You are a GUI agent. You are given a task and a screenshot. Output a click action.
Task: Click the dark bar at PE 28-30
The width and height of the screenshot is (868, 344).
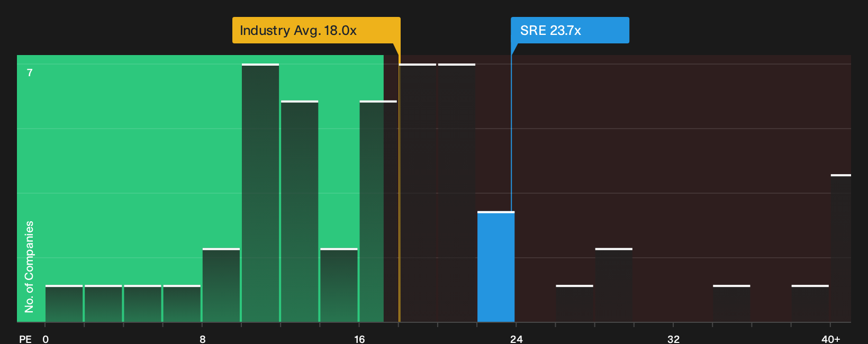(614, 285)
